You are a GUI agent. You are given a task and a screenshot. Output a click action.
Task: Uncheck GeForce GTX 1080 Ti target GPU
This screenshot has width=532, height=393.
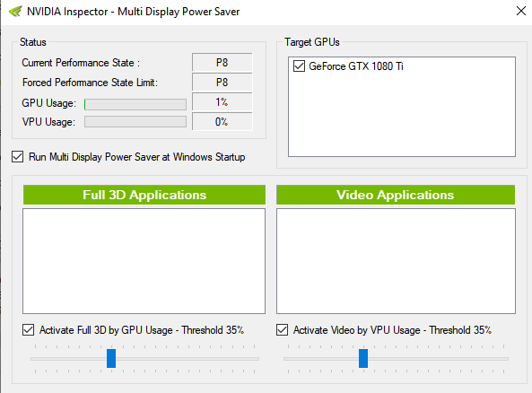299,65
